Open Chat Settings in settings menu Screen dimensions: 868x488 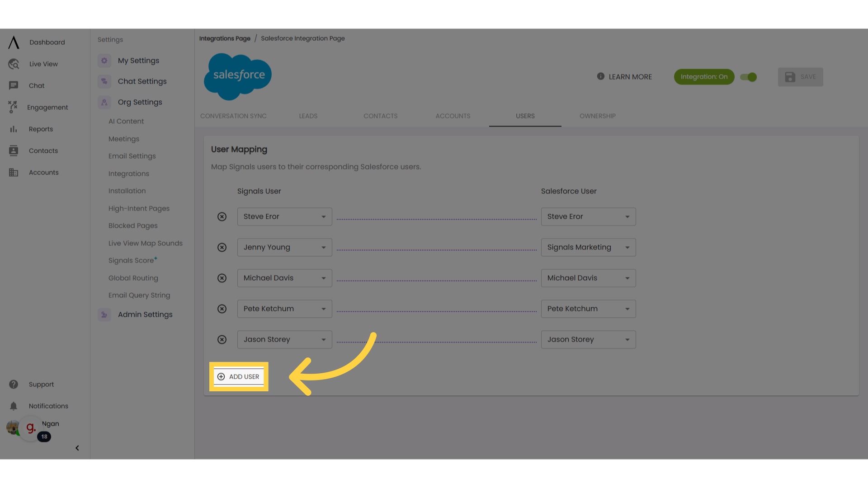pos(142,81)
